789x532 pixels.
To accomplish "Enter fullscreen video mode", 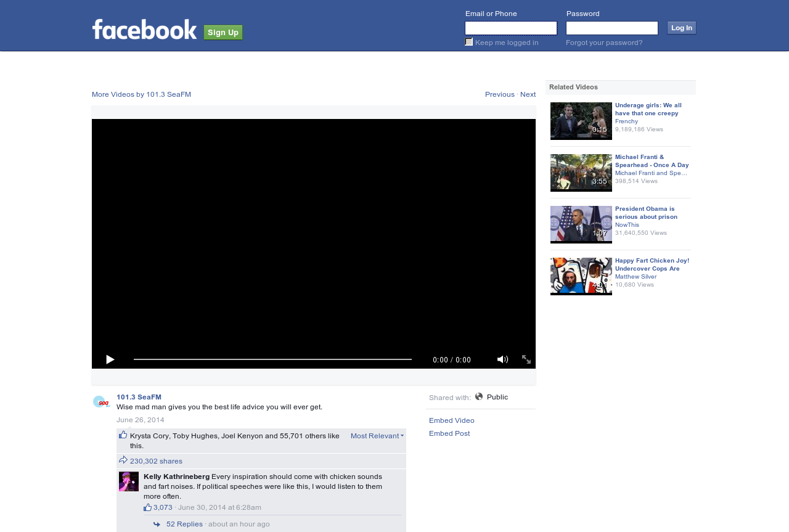I will point(526,359).
